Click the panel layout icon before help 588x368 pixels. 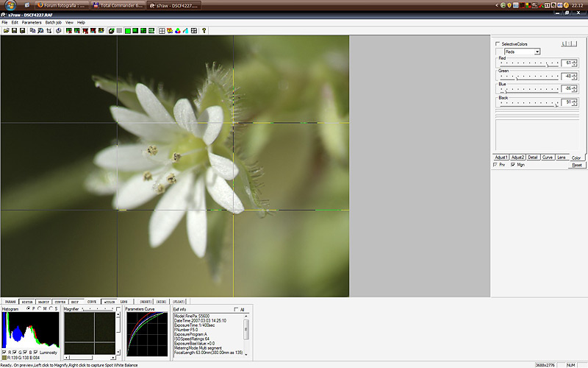(194, 31)
